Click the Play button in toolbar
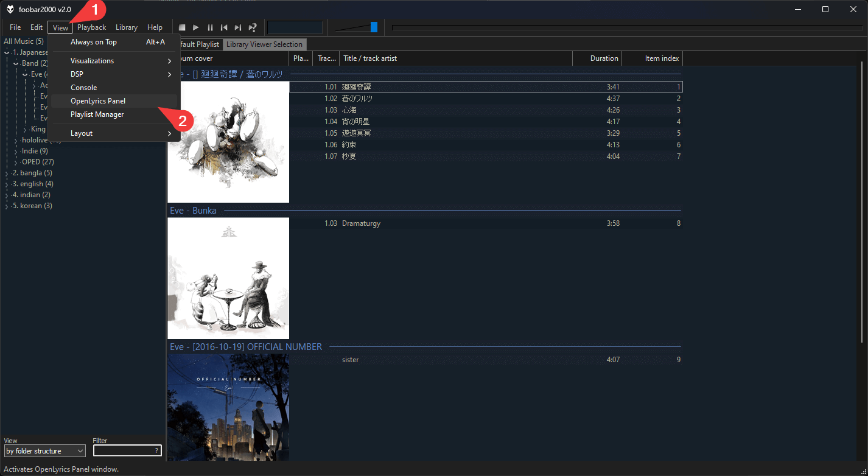Viewport: 868px width, 476px height. [x=196, y=27]
